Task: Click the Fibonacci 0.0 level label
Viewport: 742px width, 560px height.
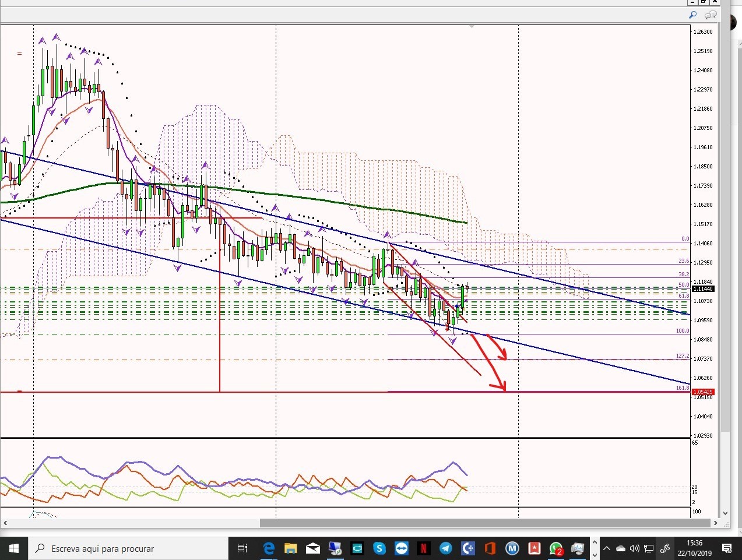Action: click(x=685, y=239)
